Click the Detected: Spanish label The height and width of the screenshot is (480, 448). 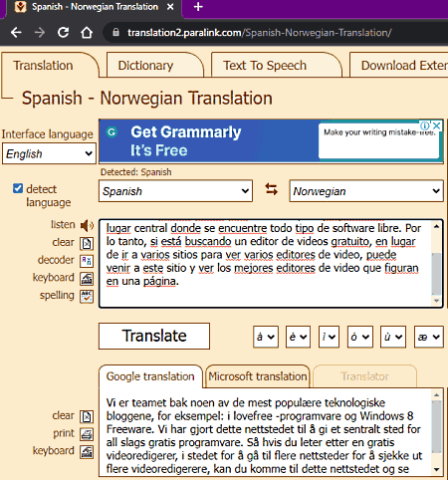click(136, 172)
